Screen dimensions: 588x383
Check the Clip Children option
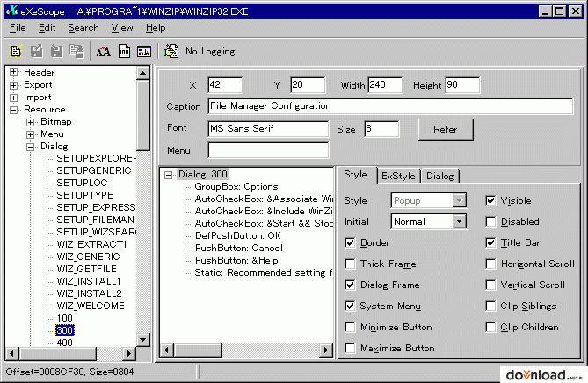point(490,327)
